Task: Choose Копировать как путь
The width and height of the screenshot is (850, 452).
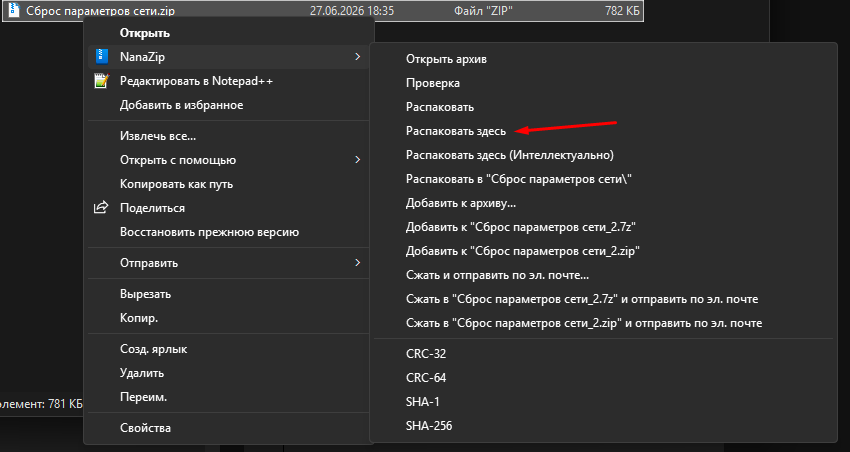Action: (x=176, y=184)
